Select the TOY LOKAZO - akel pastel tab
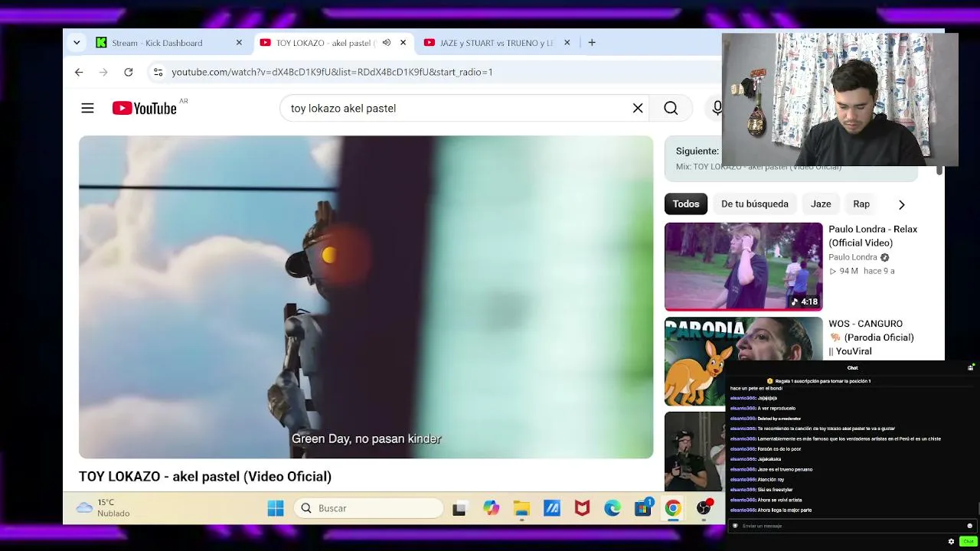Image resolution: width=980 pixels, height=551 pixels. [333, 43]
